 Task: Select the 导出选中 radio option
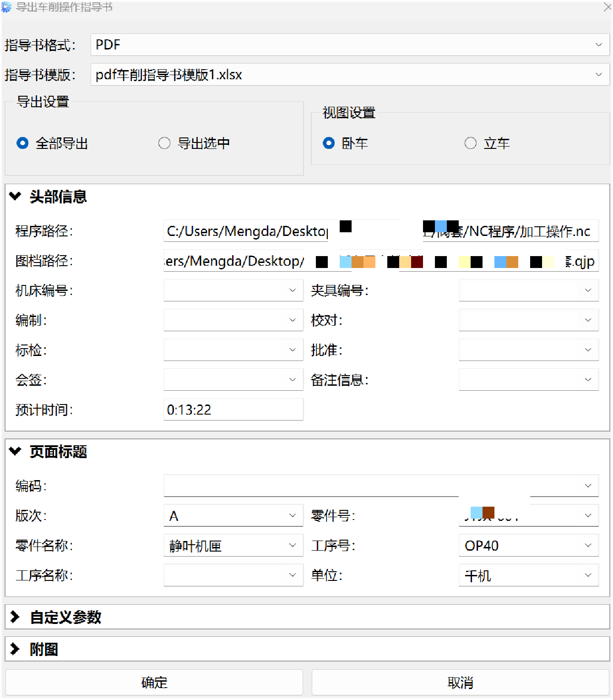coord(164,143)
